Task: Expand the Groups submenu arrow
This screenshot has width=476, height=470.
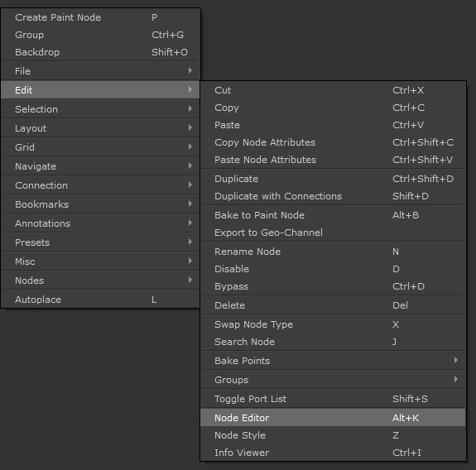Action: pyautogui.click(x=455, y=379)
